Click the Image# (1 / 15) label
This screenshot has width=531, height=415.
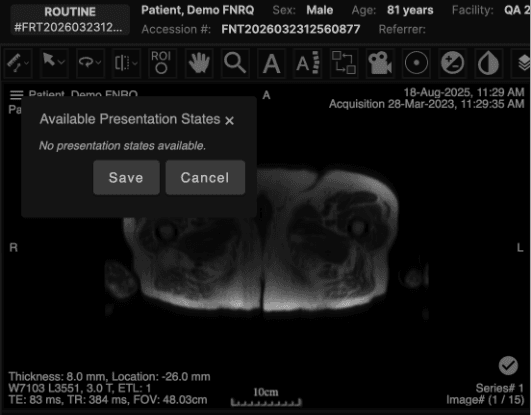coord(485,400)
